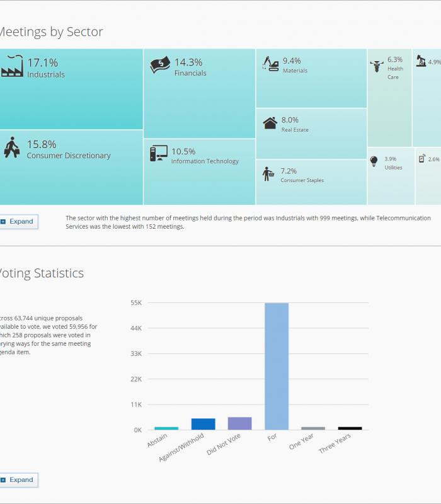Select the Information Technology computer icon

point(159,153)
